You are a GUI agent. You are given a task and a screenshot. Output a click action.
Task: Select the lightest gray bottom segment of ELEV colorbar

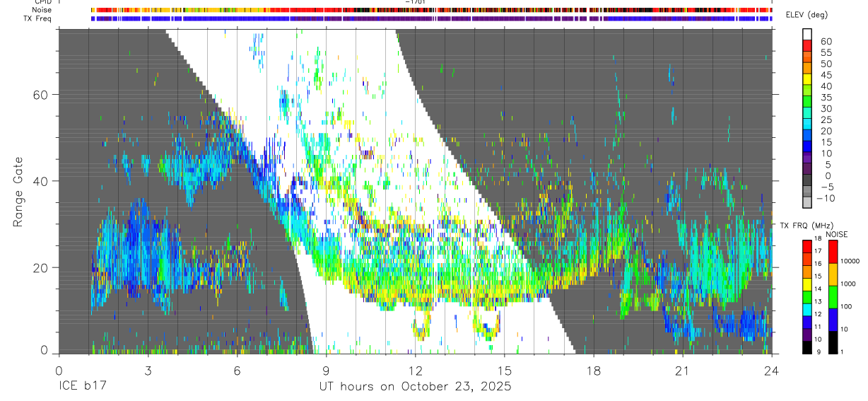click(x=807, y=202)
